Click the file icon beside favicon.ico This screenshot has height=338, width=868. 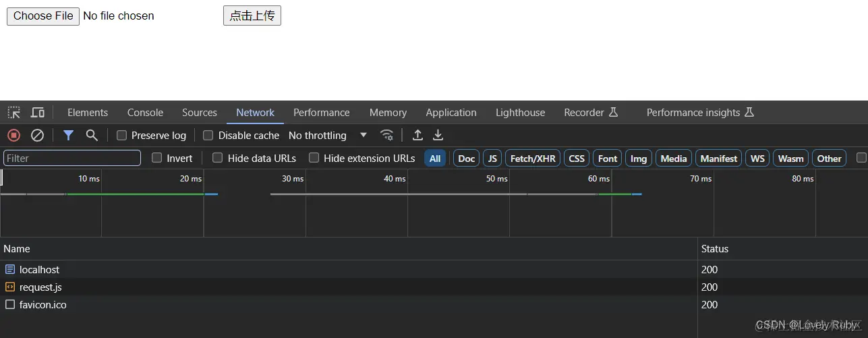10,304
